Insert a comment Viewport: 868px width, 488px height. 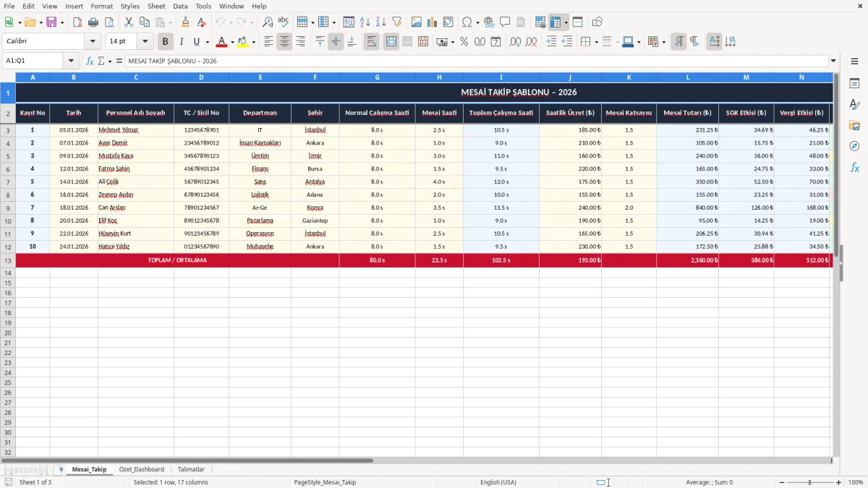click(x=505, y=22)
